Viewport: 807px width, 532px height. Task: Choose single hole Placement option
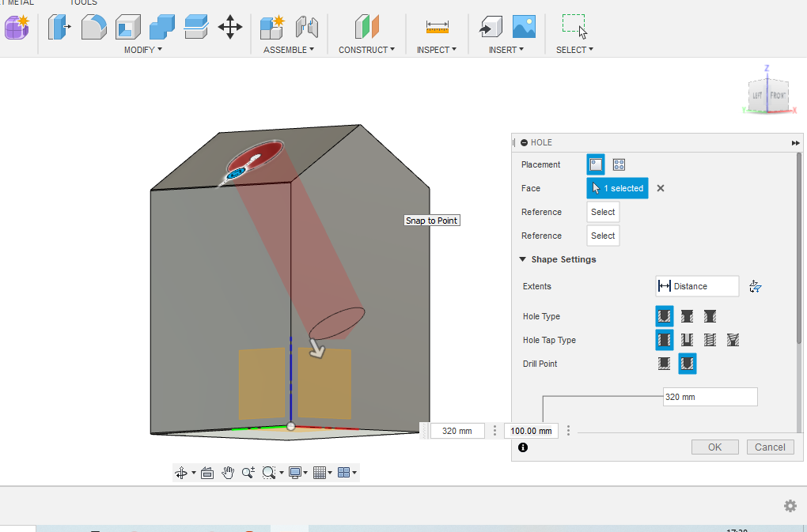(x=596, y=164)
